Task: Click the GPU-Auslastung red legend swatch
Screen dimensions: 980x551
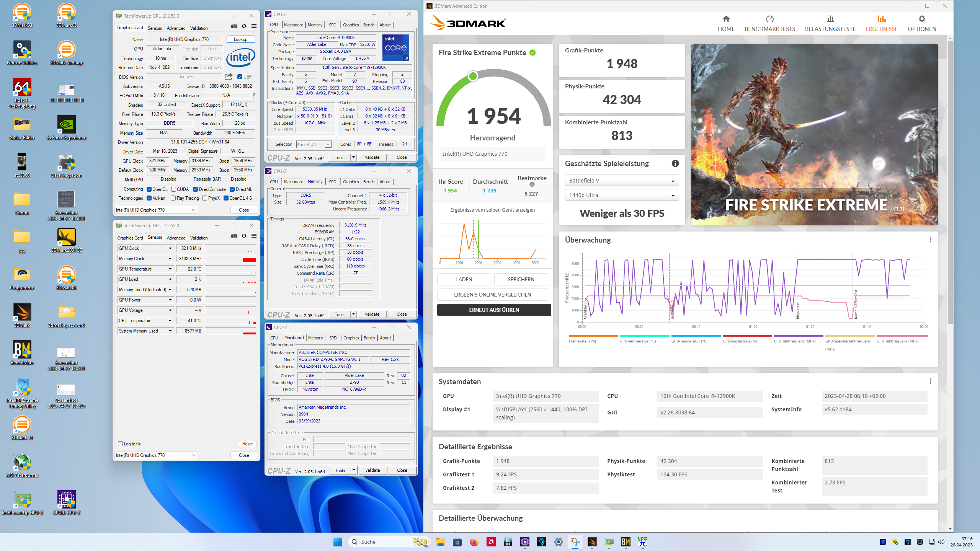Action: click(x=747, y=336)
